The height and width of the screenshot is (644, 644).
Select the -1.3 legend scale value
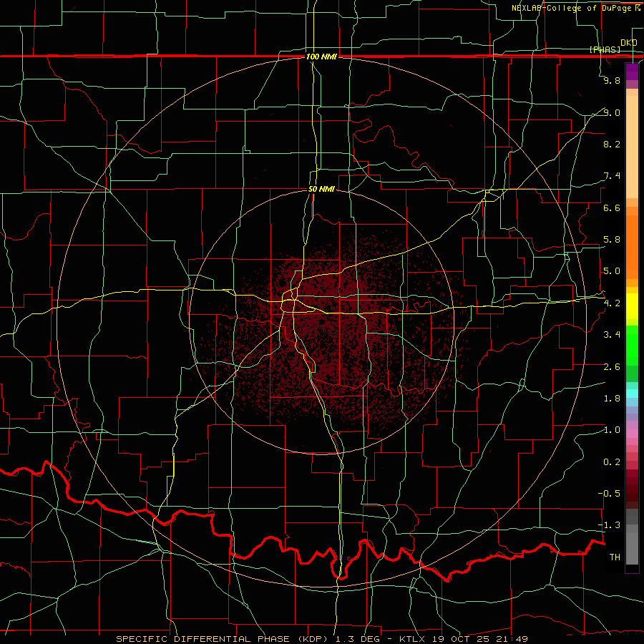point(609,525)
